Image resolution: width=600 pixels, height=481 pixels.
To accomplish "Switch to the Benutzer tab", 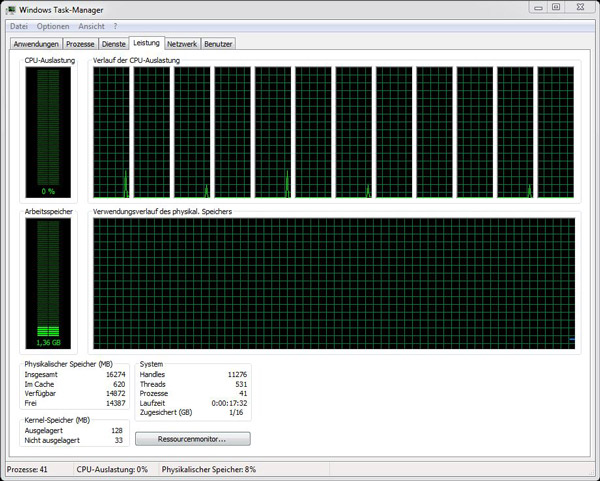I will [x=218, y=44].
